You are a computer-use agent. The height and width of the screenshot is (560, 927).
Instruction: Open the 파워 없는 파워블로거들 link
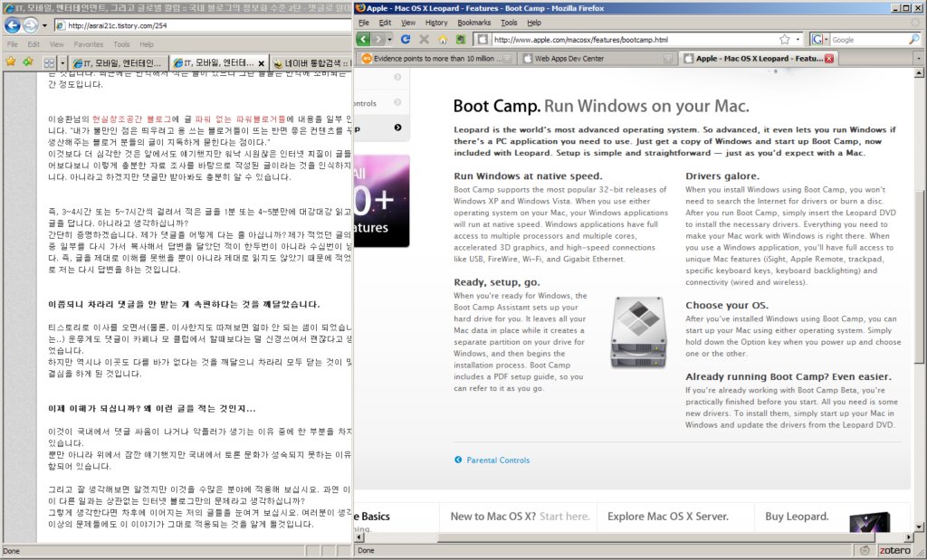pos(240,119)
